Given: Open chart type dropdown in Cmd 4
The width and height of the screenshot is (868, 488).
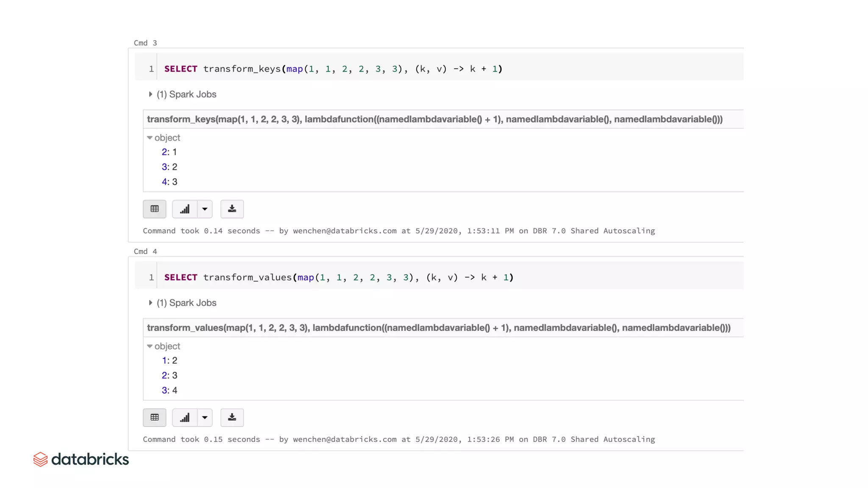Looking at the screenshot, I should coord(205,417).
